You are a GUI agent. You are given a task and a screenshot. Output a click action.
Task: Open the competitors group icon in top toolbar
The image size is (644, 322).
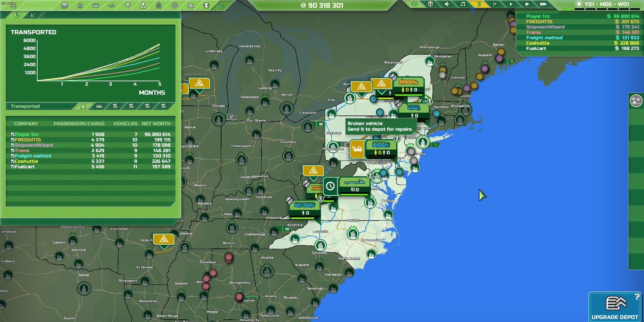coord(191,5)
